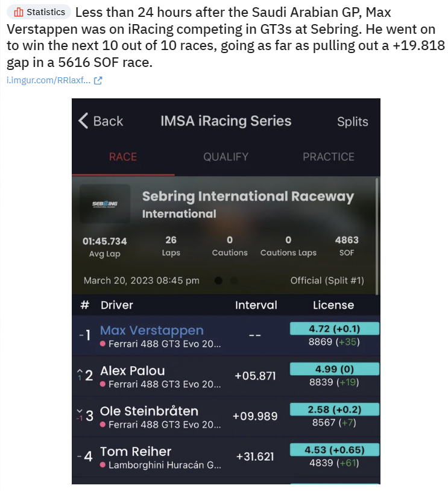Click red dot beside Tom Reiher's Lamborghini
This screenshot has height=491, width=448.
(x=103, y=465)
